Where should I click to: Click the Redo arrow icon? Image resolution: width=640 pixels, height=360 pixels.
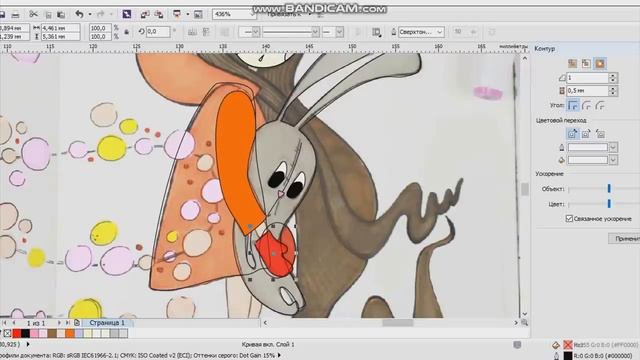click(101, 14)
